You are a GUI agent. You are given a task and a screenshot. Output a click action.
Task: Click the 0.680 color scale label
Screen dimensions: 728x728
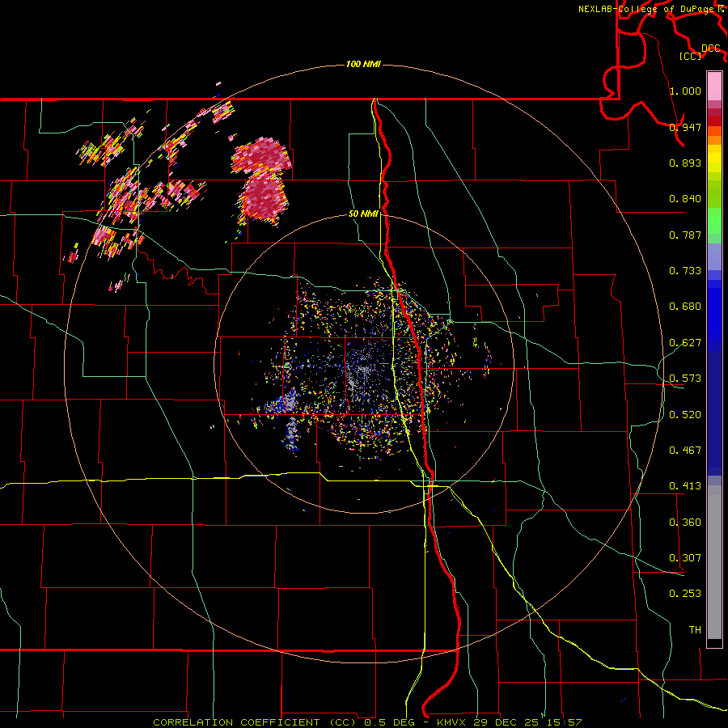(685, 307)
